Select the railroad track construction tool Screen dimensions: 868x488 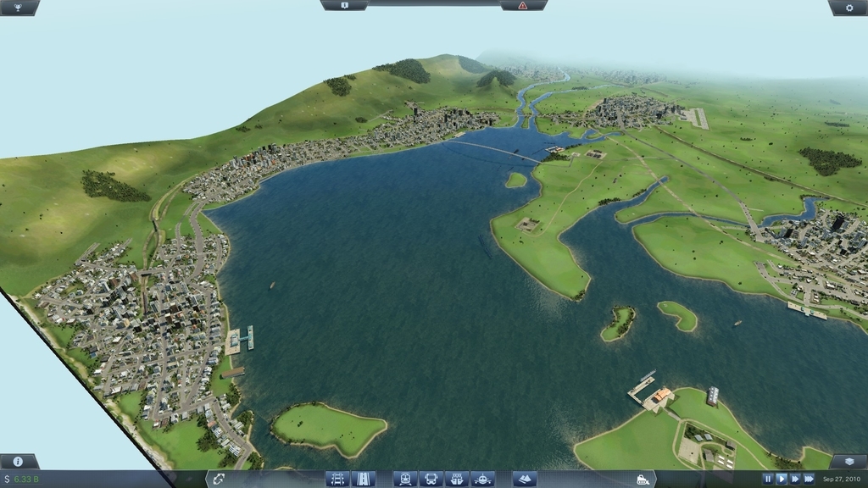[x=337, y=480]
